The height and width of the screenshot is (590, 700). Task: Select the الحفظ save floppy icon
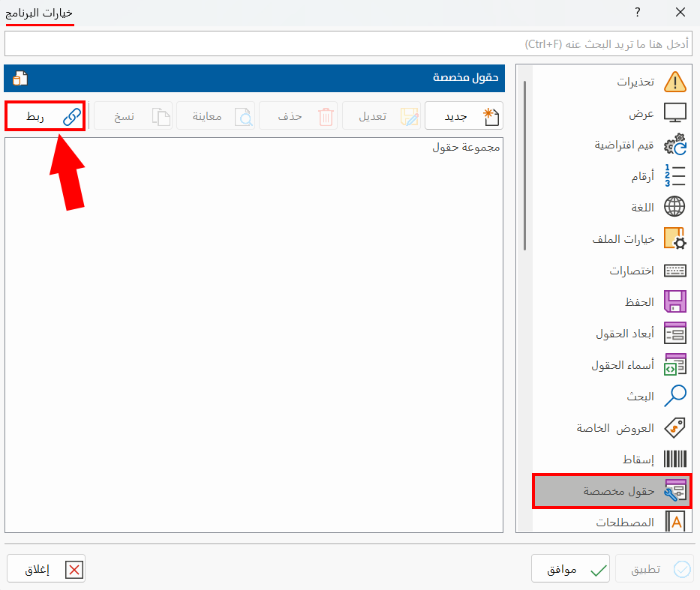[x=674, y=302]
